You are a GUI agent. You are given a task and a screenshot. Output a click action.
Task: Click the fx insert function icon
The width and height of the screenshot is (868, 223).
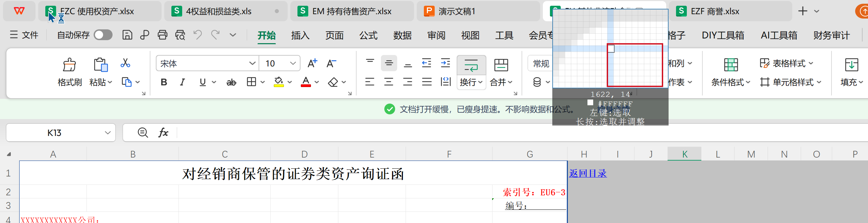click(163, 133)
